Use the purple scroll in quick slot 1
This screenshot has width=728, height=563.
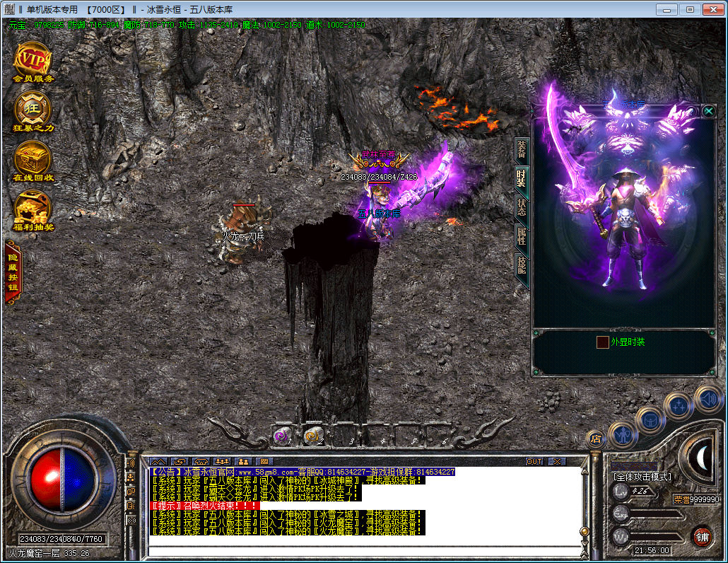click(x=281, y=436)
